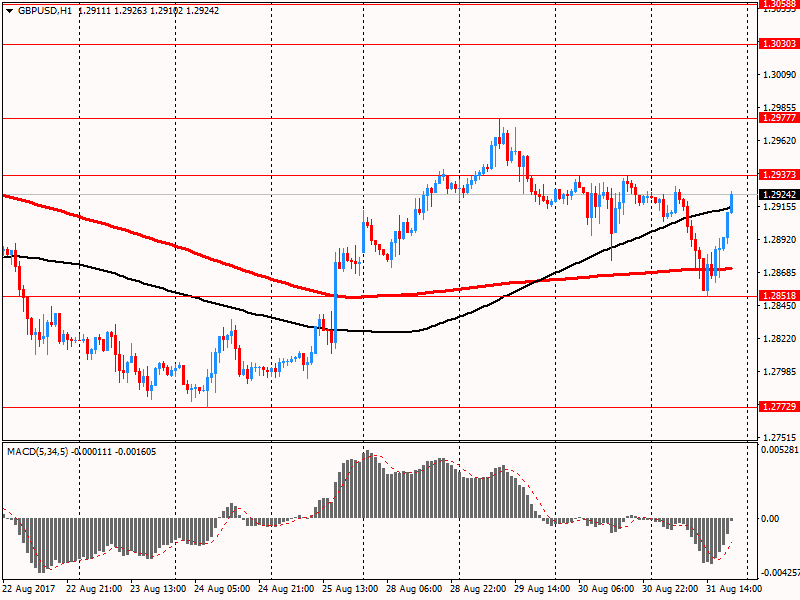The image size is (800, 600).
Task: Click the 22 Aug 21:00 time axis label
Action: click(94, 589)
